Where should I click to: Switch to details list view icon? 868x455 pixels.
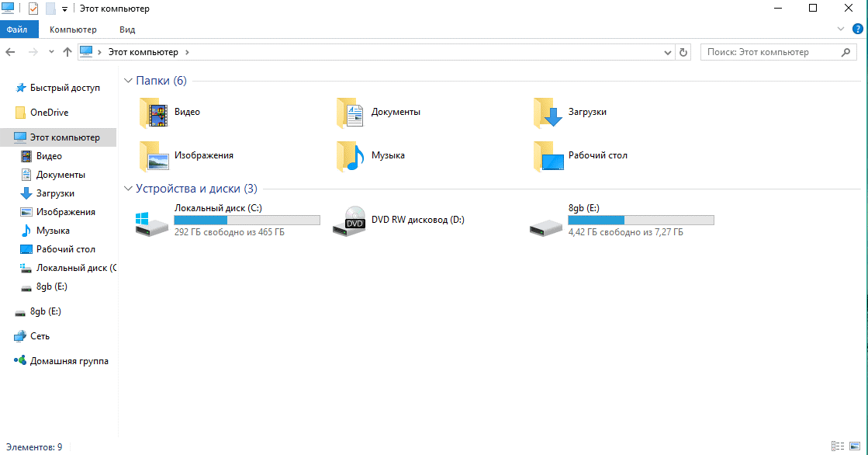[837, 446]
